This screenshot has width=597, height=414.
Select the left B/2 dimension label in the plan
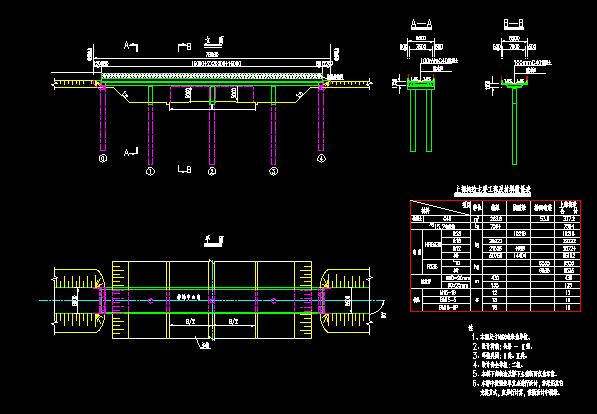190,322
